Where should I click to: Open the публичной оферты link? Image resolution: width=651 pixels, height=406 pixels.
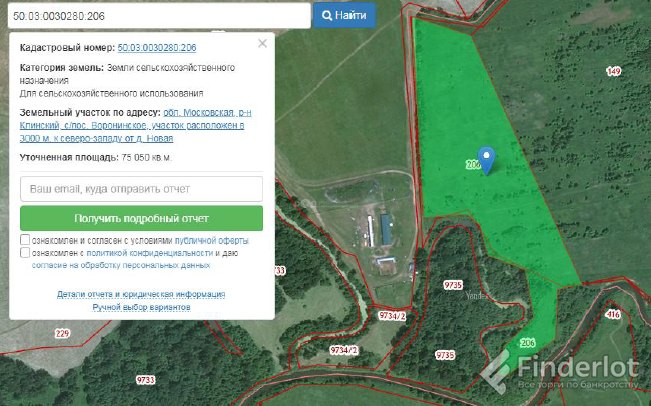point(212,241)
